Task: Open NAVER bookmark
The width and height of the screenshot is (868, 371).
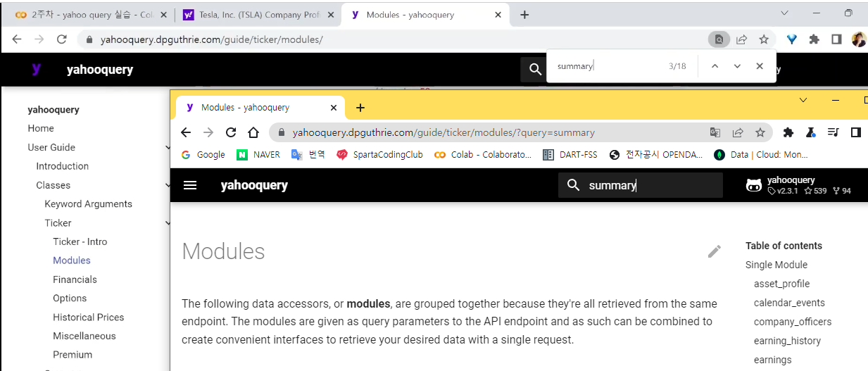Action: click(x=258, y=155)
